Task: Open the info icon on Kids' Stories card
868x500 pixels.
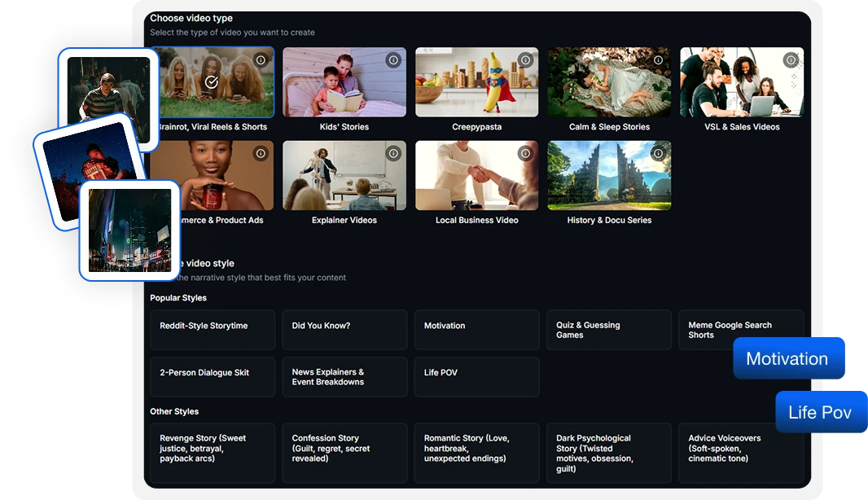Action: click(x=394, y=59)
